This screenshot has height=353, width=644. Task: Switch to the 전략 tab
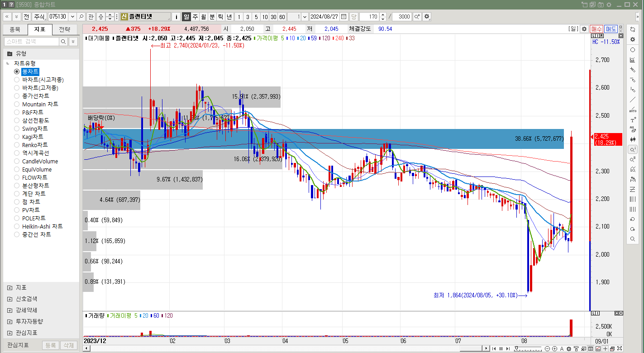65,29
